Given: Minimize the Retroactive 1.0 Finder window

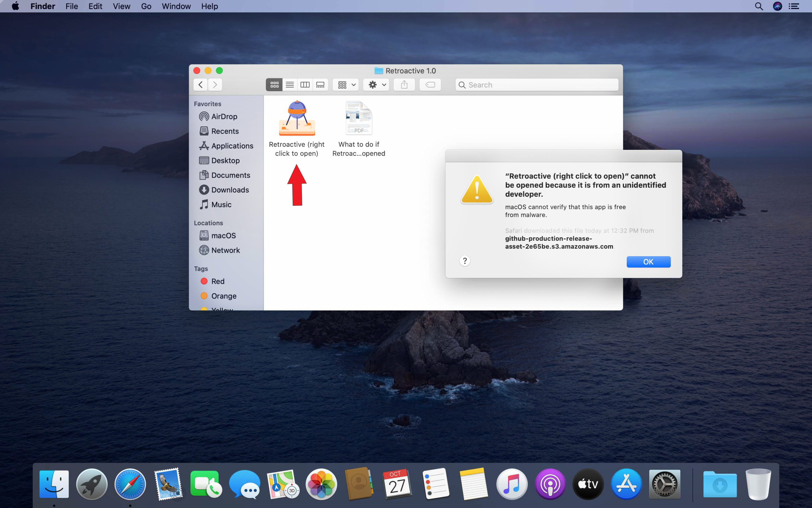Looking at the screenshot, I should point(208,70).
